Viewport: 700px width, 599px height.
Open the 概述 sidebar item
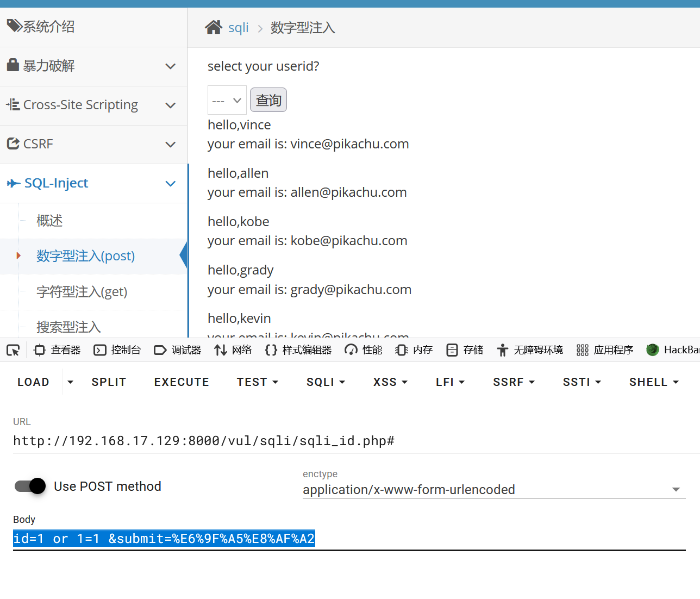49,221
